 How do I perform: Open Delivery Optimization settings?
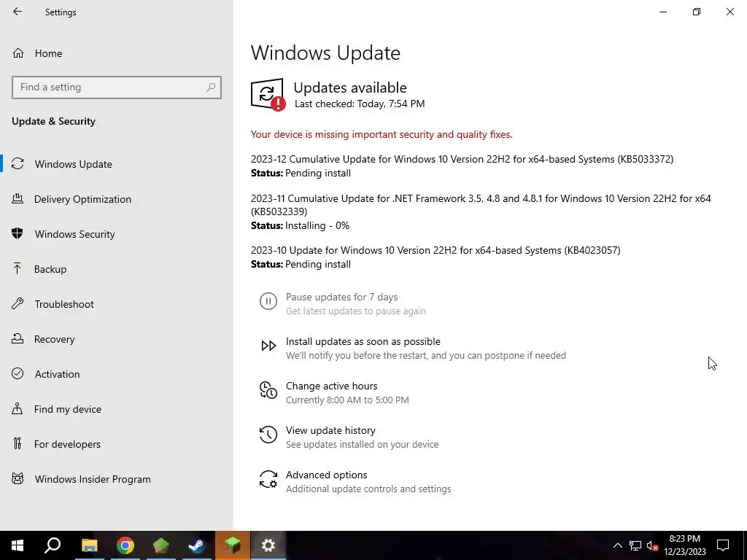click(x=82, y=200)
